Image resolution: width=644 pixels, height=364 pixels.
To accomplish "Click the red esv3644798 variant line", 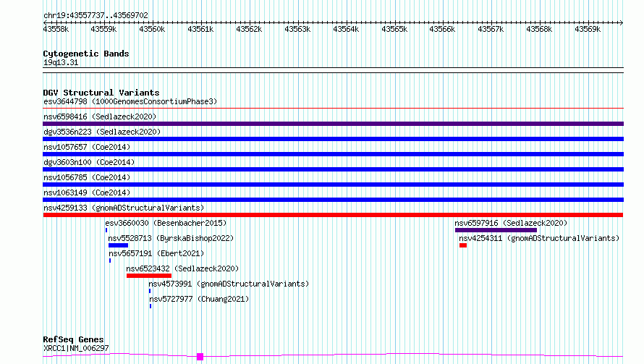I will point(333,109).
